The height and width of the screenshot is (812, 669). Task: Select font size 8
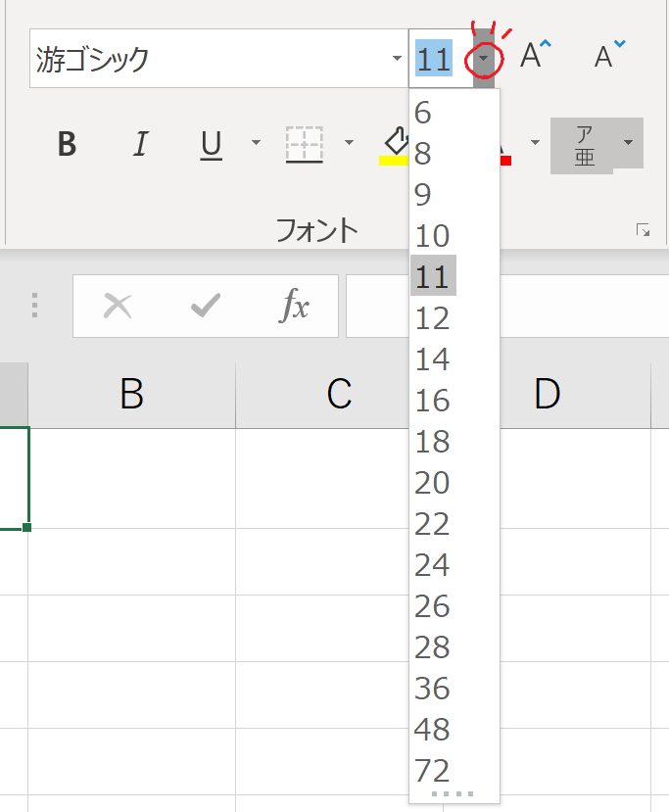click(x=454, y=153)
